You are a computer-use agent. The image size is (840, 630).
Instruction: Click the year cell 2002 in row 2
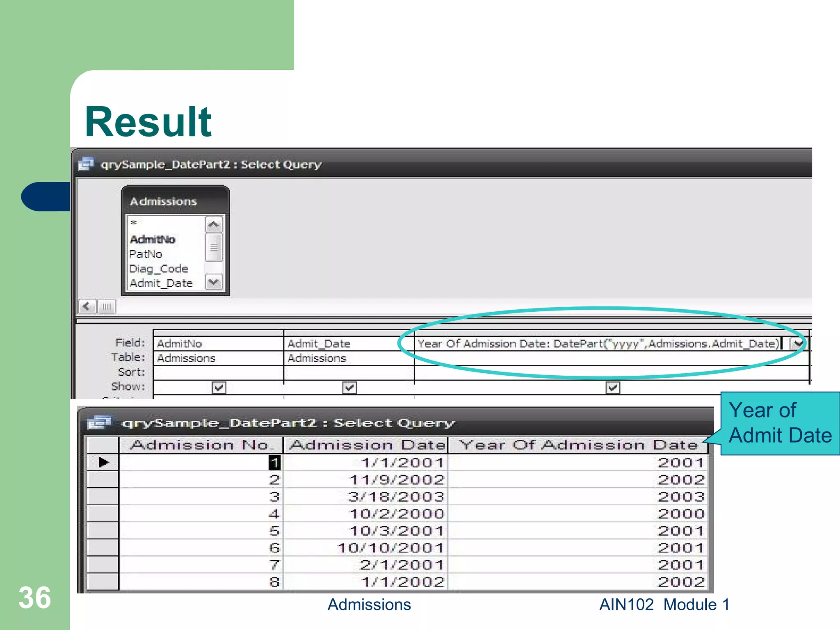point(578,479)
